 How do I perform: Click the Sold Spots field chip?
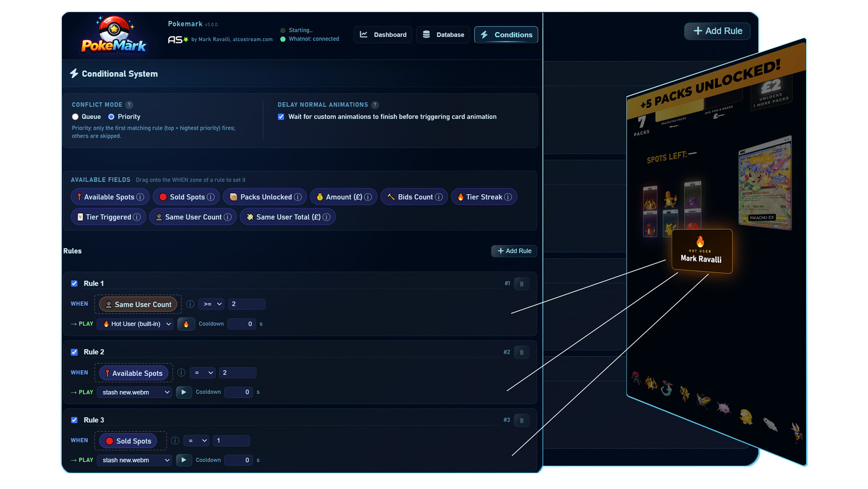(x=186, y=197)
